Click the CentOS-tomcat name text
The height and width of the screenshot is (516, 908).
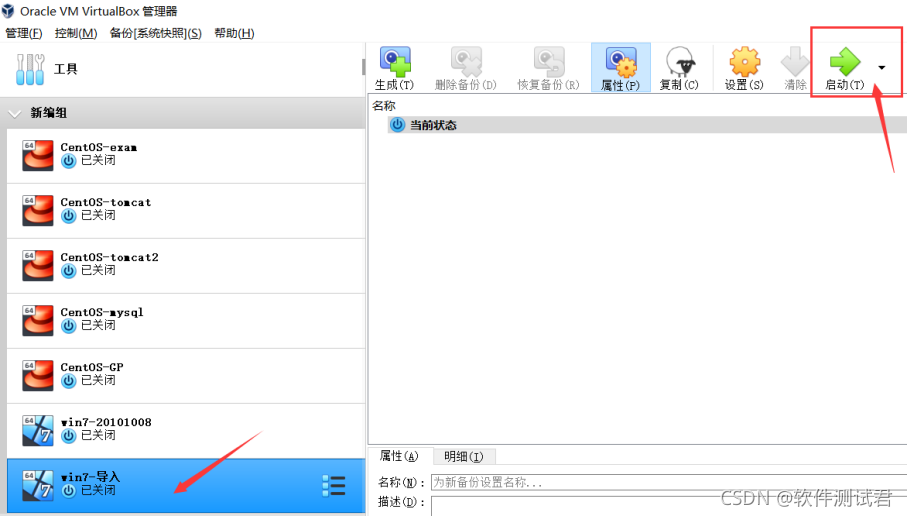105,202
